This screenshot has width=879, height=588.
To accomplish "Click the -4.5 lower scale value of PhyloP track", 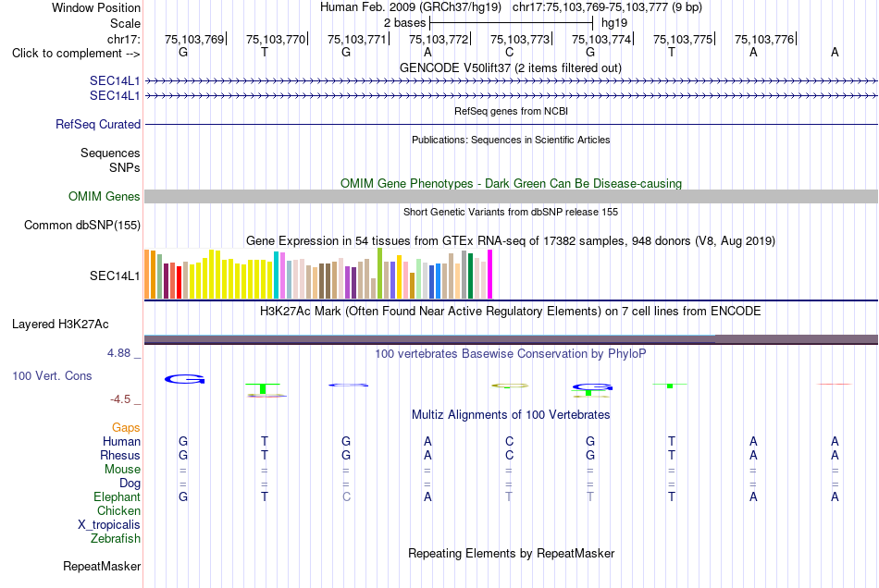I will [x=120, y=398].
